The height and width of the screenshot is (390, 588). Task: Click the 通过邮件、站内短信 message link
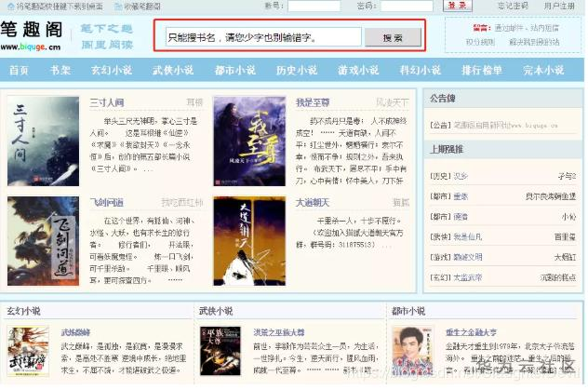pyautogui.click(x=527, y=28)
